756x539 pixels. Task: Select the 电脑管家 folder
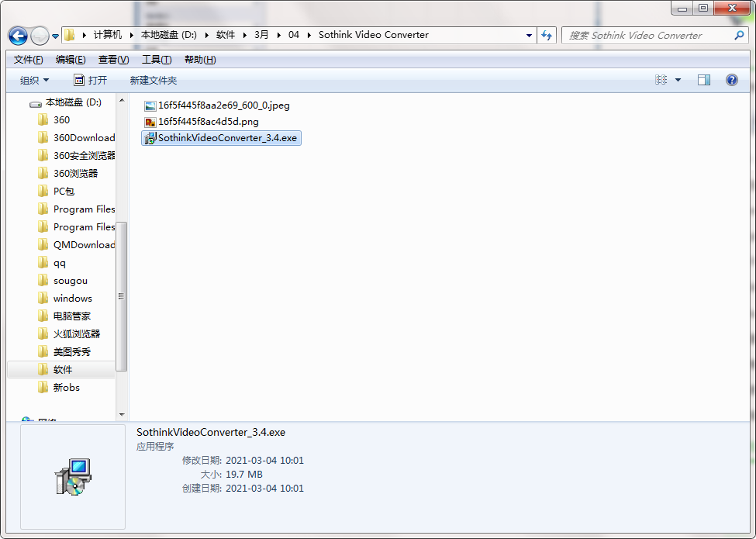click(72, 316)
